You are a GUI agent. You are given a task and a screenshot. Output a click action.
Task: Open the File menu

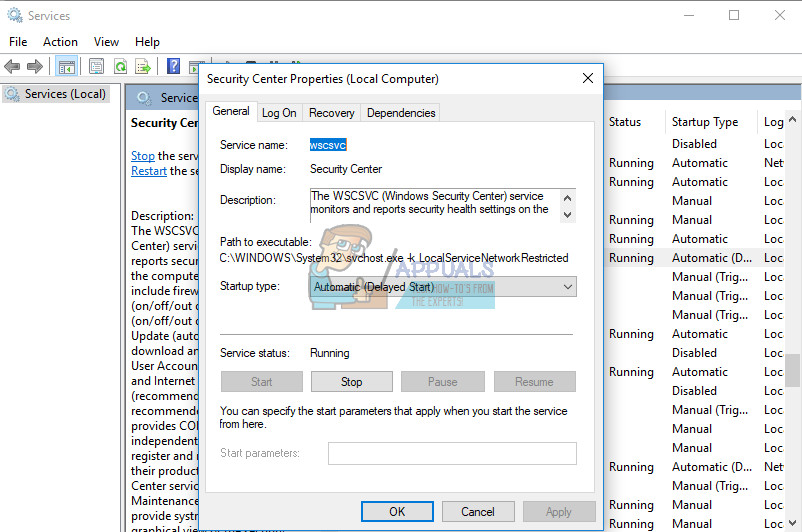coord(18,42)
